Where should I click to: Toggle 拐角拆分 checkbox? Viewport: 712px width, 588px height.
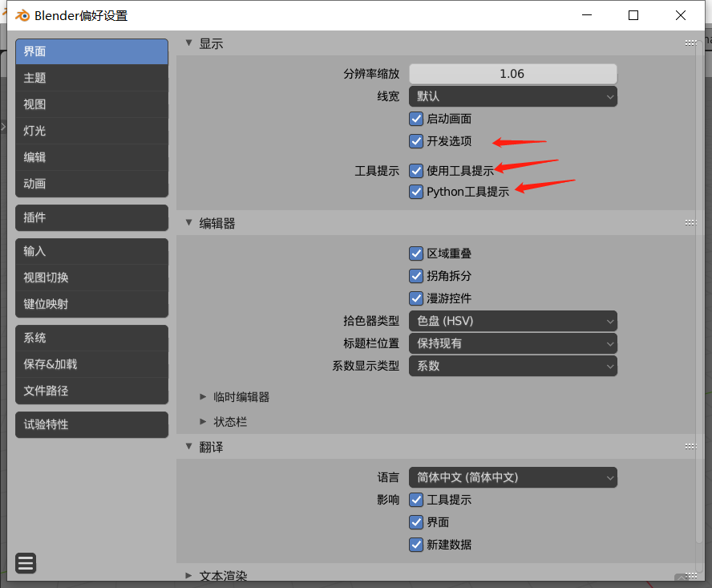pyautogui.click(x=416, y=276)
